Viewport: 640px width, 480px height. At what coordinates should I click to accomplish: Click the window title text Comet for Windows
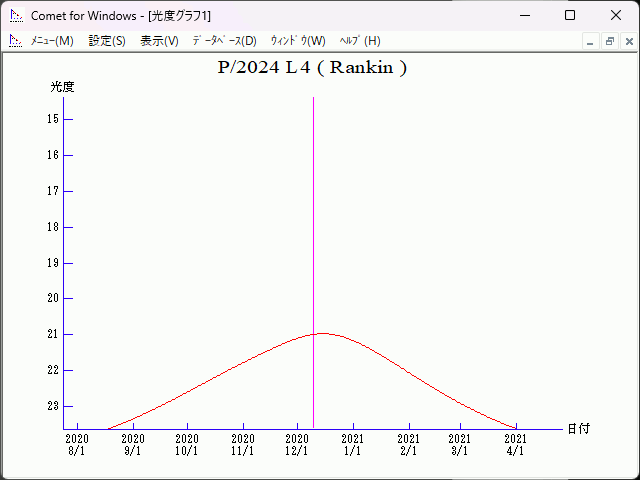click(x=84, y=16)
